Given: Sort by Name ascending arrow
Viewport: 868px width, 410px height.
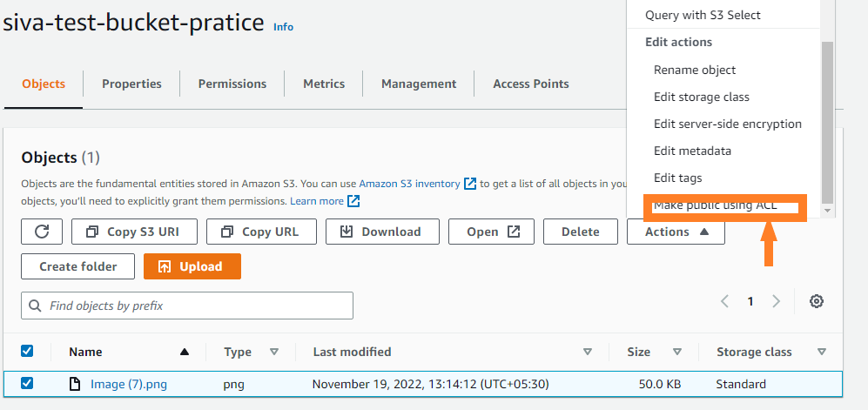Looking at the screenshot, I should [x=185, y=352].
